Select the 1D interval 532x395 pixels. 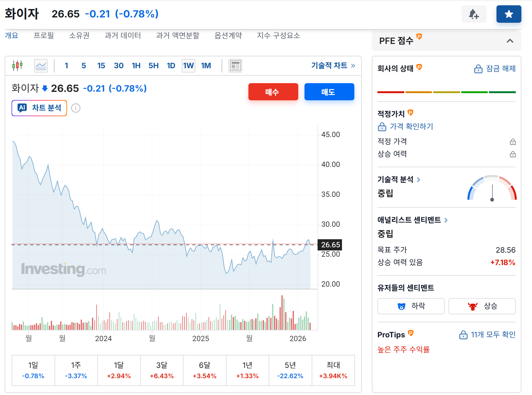[x=171, y=65]
